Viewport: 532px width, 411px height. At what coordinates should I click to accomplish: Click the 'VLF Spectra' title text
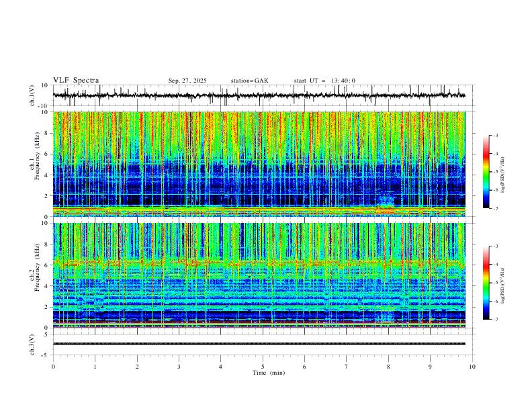click(76, 80)
